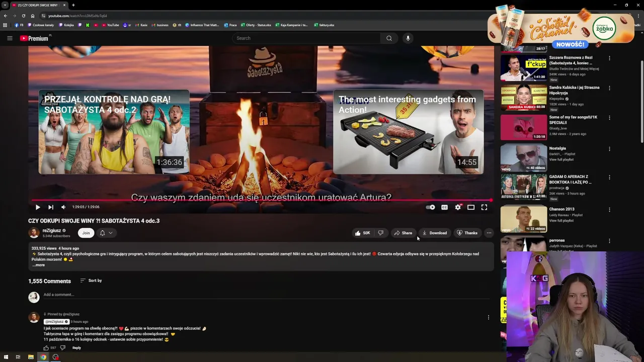Open Windows Start menu

(6, 357)
